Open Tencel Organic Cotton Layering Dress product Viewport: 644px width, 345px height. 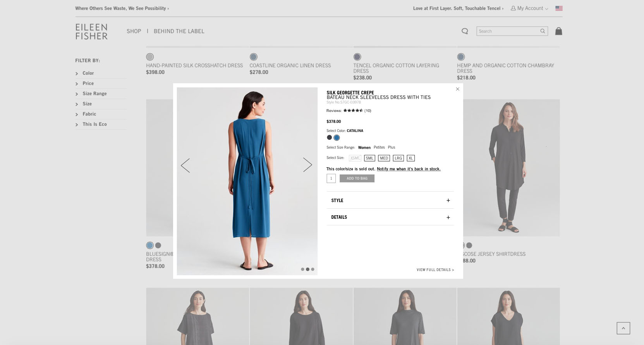click(x=396, y=68)
